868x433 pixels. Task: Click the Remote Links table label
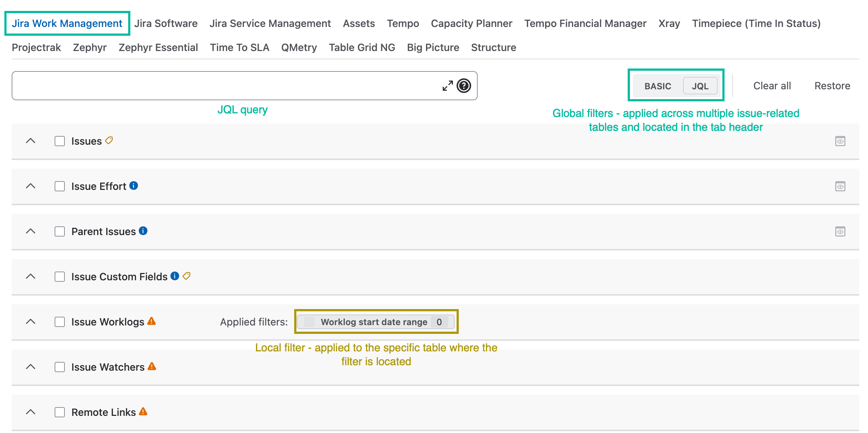pyautogui.click(x=103, y=412)
